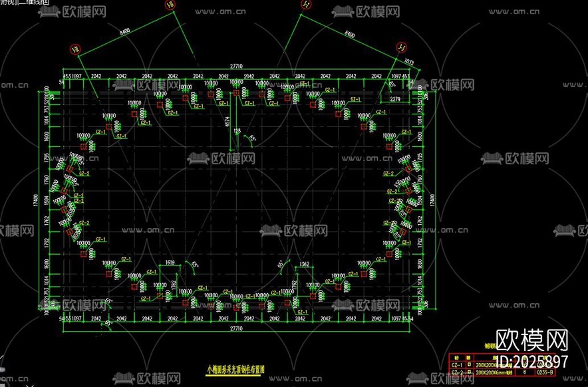The width and height of the screenshot is (588, 387).
Task: Pick the 128 dimension value
Action: pyautogui.click(x=237, y=131)
